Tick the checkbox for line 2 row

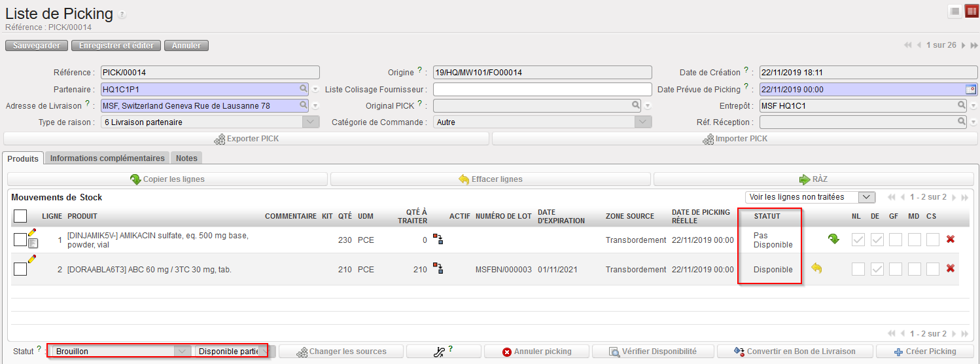pos(20,268)
